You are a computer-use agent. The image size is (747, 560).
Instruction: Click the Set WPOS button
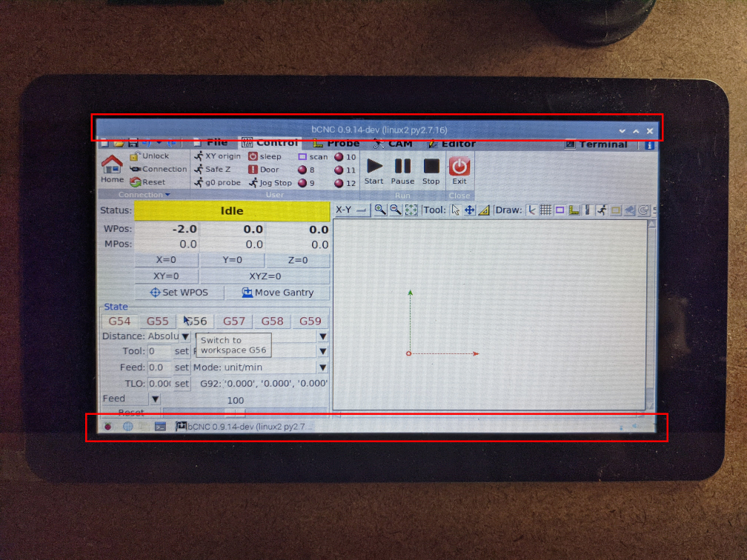pyautogui.click(x=179, y=293)
